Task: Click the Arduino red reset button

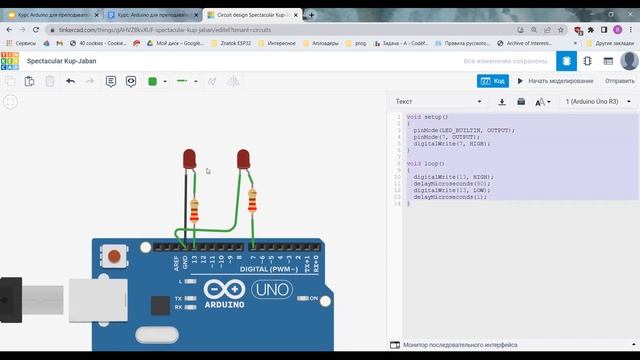Action: click(x=114, y=256)
